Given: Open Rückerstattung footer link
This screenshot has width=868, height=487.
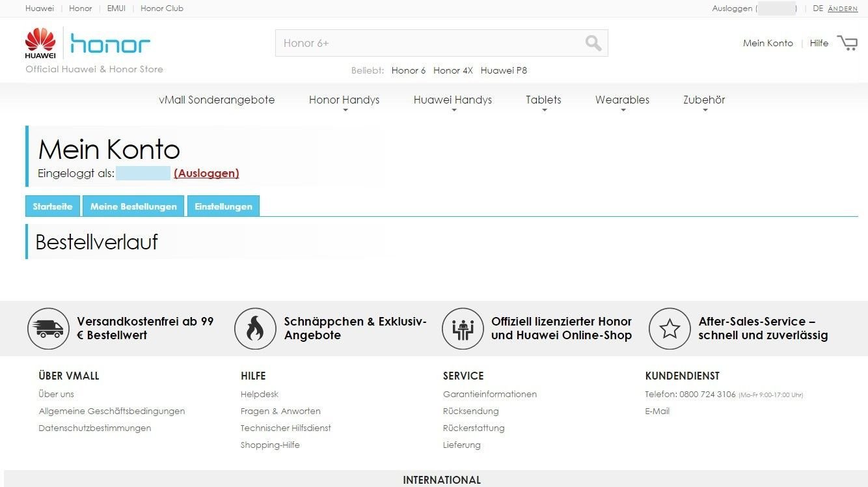Looking at the screenshot, I should [474, 428].
